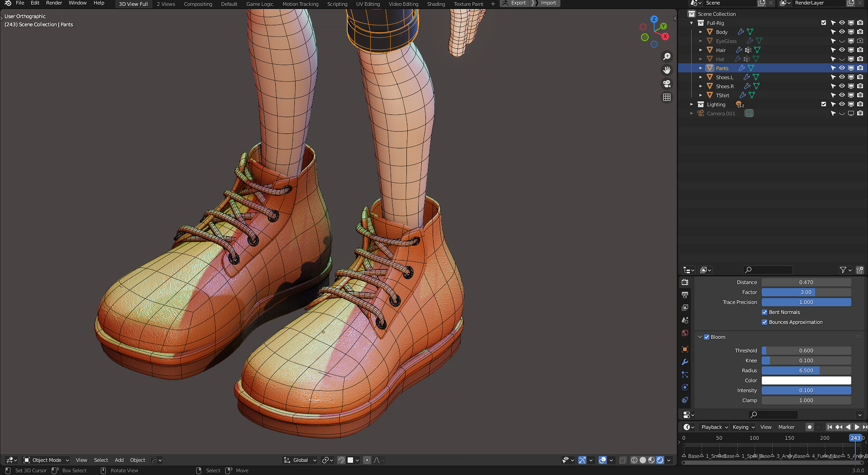Open the Render properties tab icon
The width and height of the screenshot is (868, 475).
click(685, 282)
